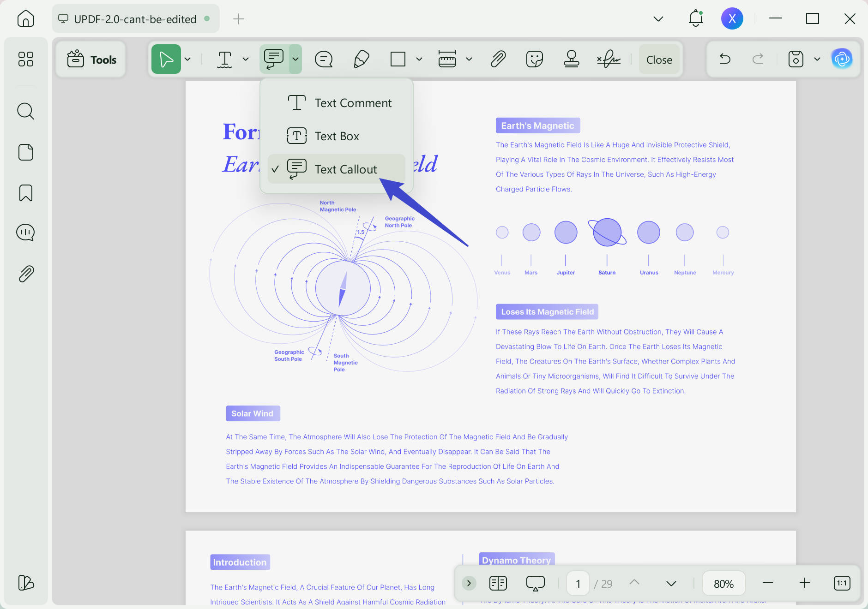Screen dimensions: 868x609
Task: Choose Text Callout from the dropdown menu
Action: tap(337, 169)
